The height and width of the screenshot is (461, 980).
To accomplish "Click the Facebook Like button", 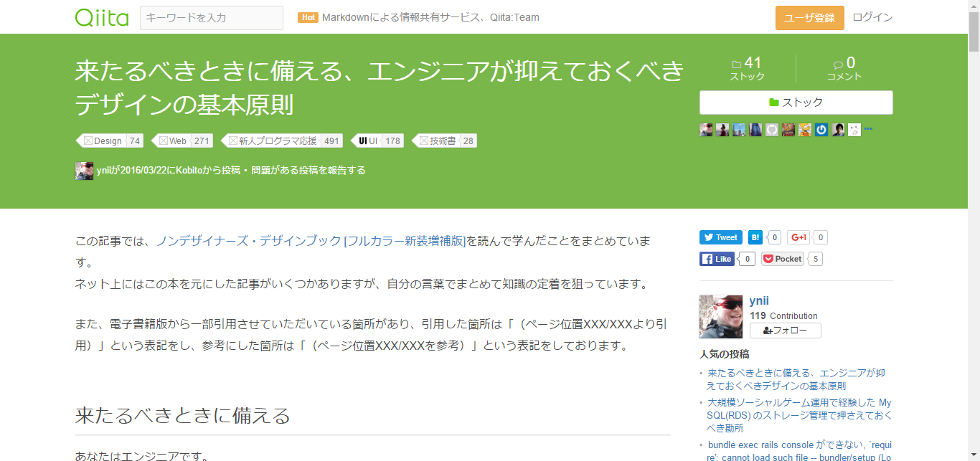I will 717,259.
